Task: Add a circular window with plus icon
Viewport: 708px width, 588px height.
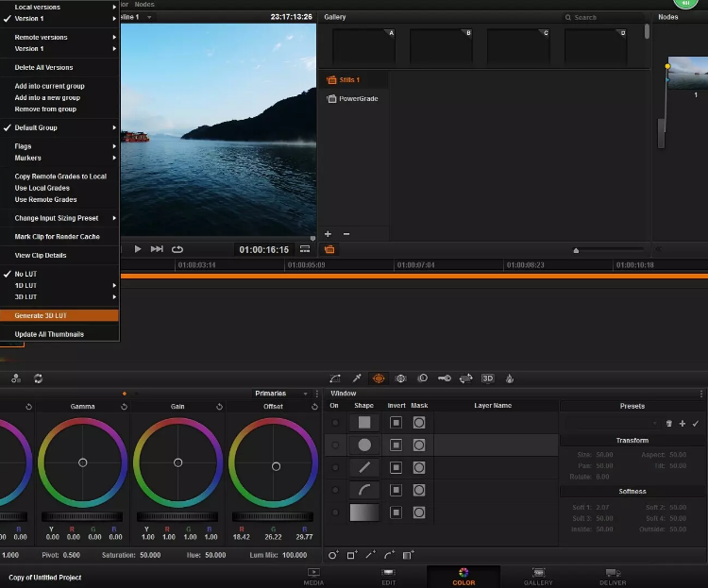Action: pos(333,555)
